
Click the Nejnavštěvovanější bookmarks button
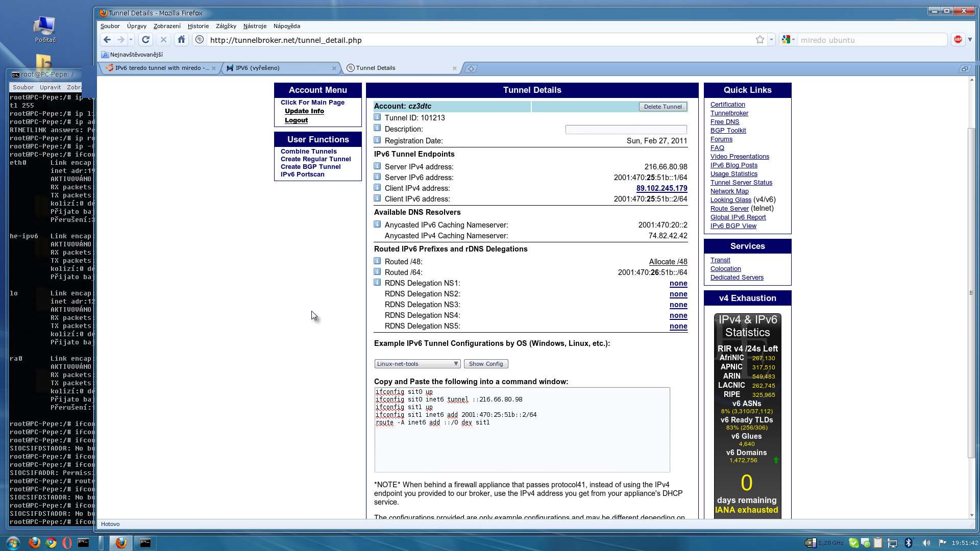point(132,55)
